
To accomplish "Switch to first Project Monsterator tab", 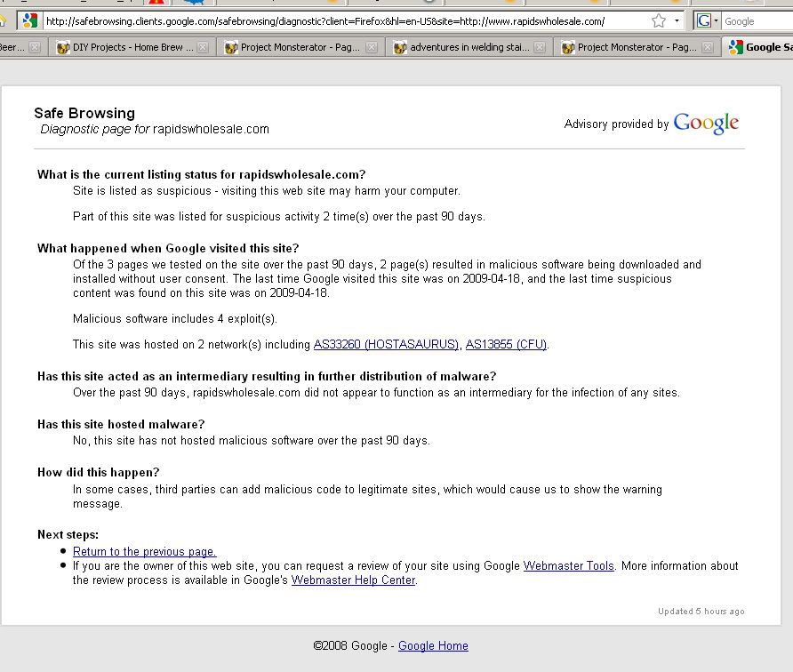I will click(300, 47).
